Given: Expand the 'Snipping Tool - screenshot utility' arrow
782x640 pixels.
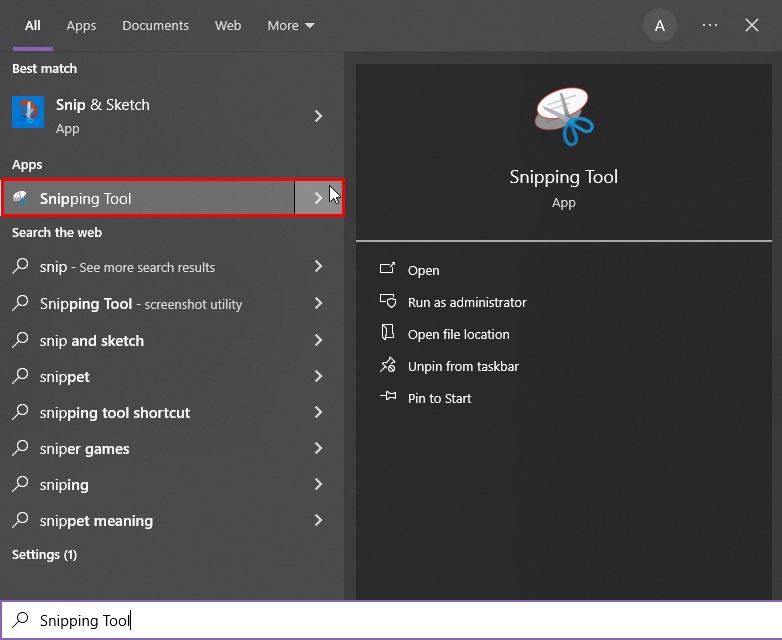Looking at the screenshot, I should [x=318, y=303].
